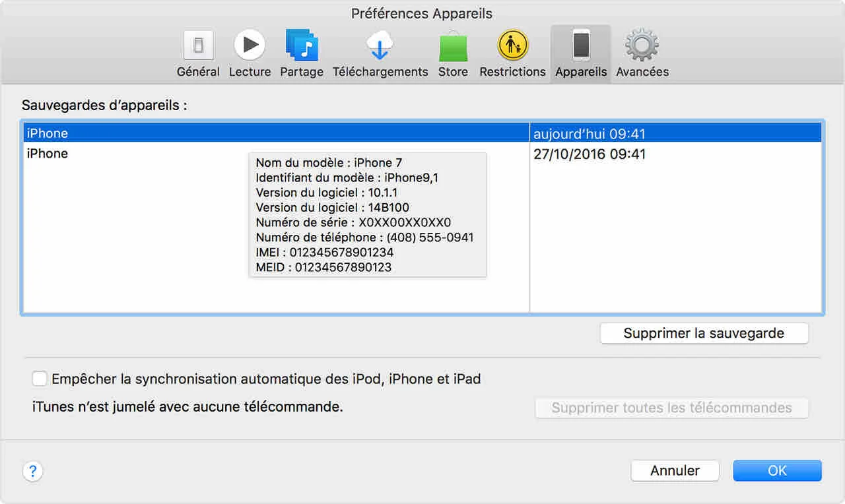Click the Numéro de série line

[353, 222]
